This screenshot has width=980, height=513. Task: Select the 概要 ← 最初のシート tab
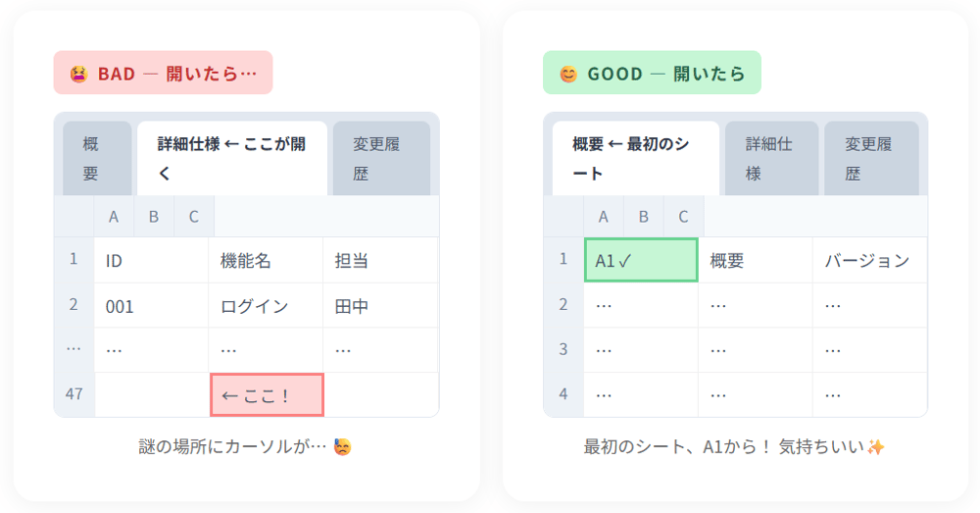coord(635,159)
